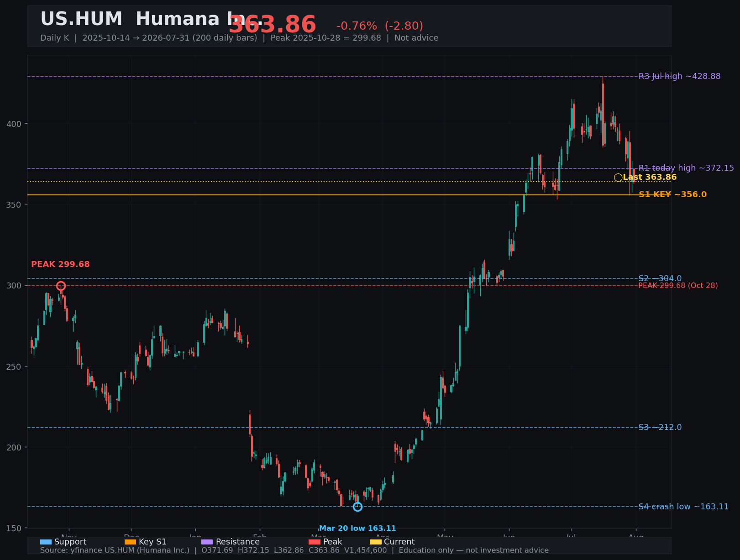Select the S1 KEY ~356.0 label
Screen dimensions: 740x560
pos(672,194)
